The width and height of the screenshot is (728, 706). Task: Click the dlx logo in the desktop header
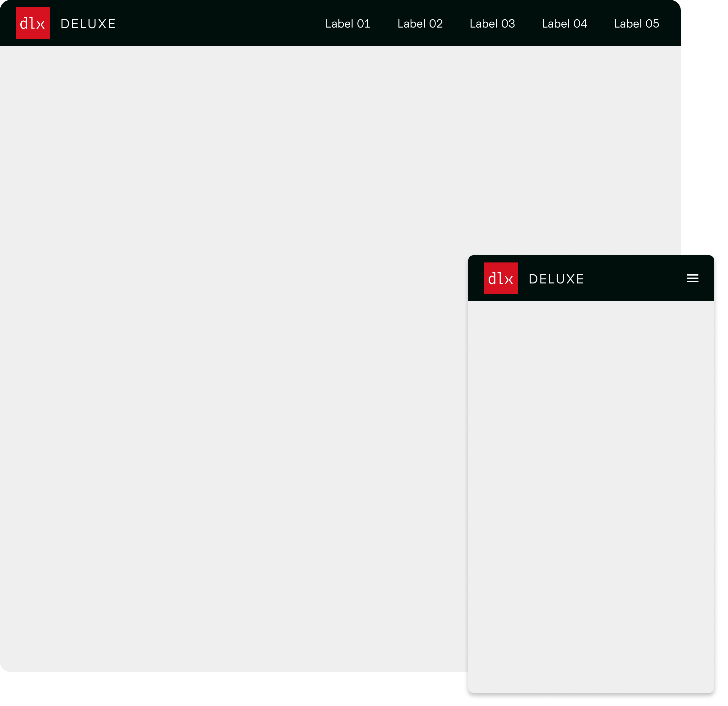click(x=33, y=23)
